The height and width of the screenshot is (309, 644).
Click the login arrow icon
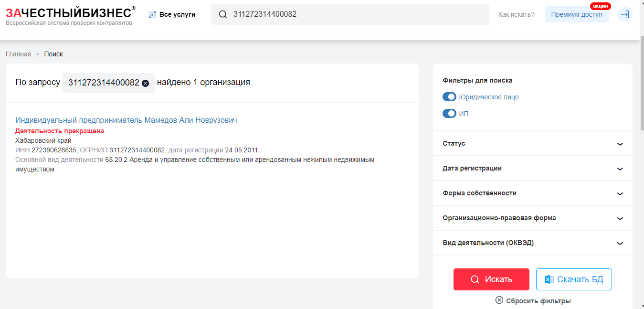point(624,14)
